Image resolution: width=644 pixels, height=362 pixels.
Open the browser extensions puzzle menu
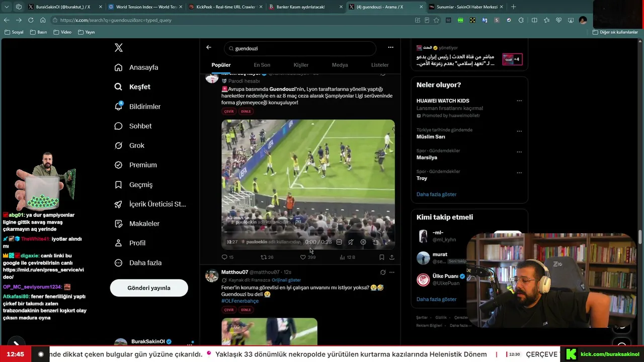pyautogui.click(x=521, y=20)
